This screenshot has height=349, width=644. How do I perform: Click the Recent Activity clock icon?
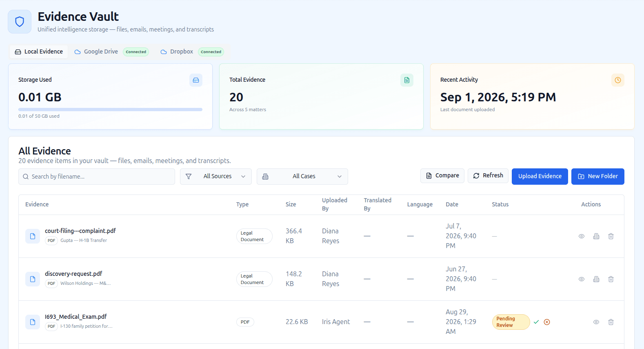(x=618, y=80)
